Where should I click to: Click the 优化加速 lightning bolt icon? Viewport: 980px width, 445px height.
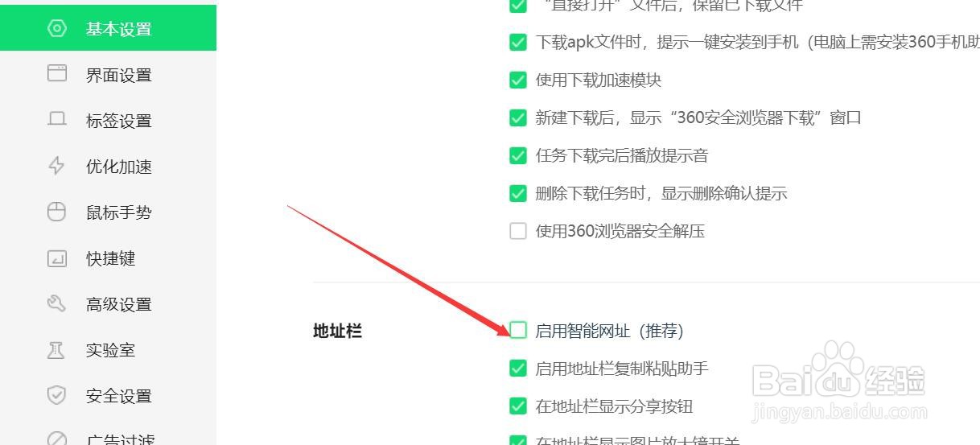57,166
